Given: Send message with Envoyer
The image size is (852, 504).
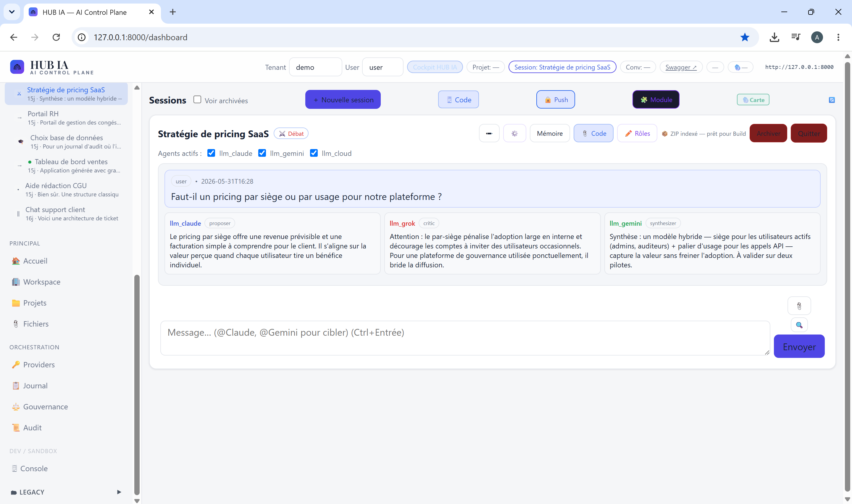Looking at the screenshot, I should [799, 346].
